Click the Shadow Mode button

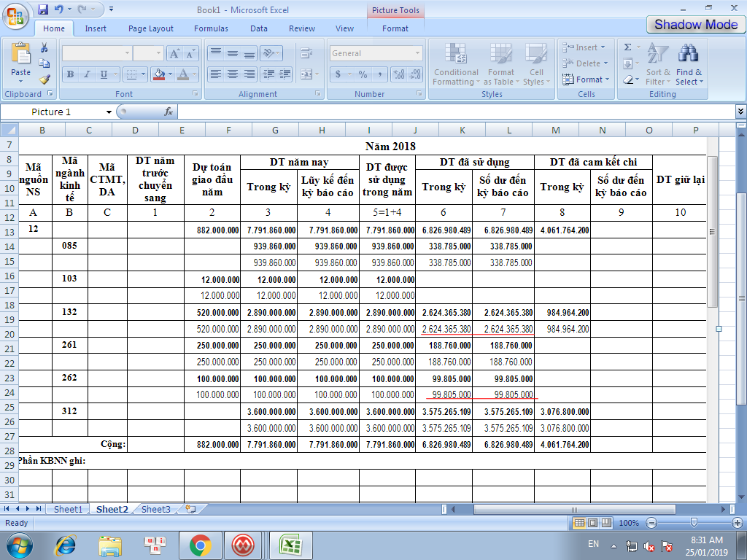click(x=695, y=24)
